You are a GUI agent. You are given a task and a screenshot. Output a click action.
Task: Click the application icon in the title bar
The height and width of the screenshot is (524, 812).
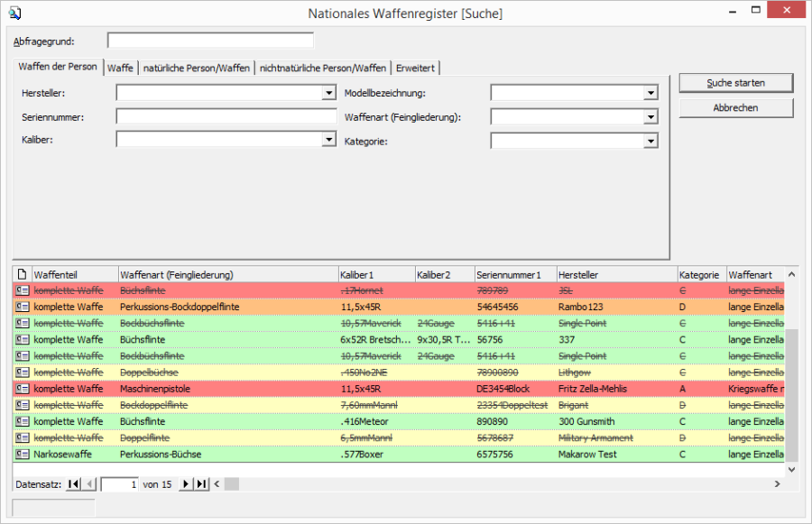pyautogui.click(x=14, y=13)
